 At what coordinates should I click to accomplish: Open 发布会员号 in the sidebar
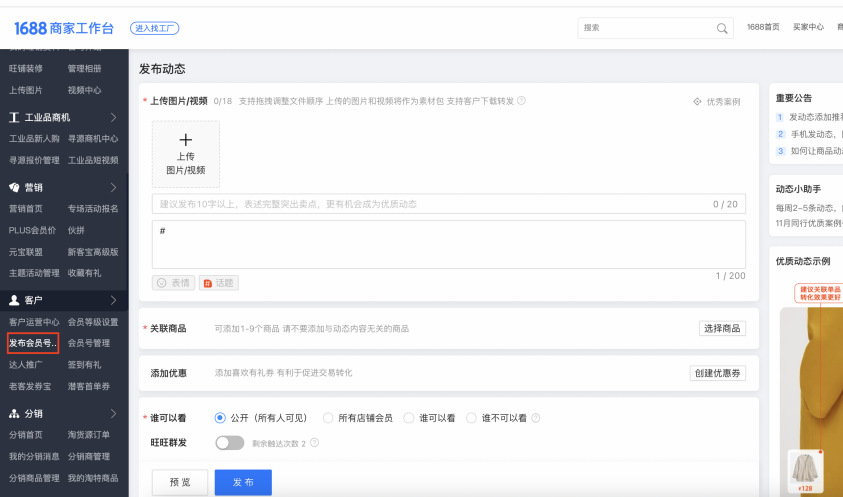(x=33, y=343)
